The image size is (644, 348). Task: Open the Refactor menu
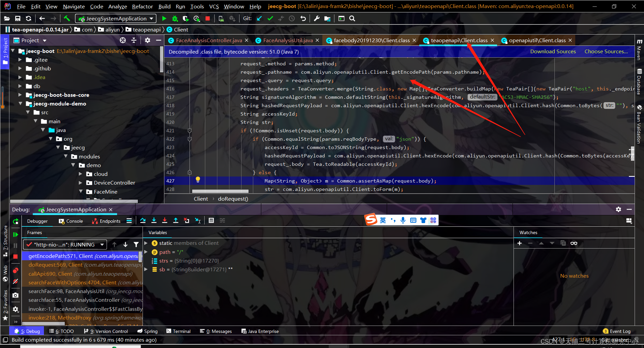coord(142,6)
